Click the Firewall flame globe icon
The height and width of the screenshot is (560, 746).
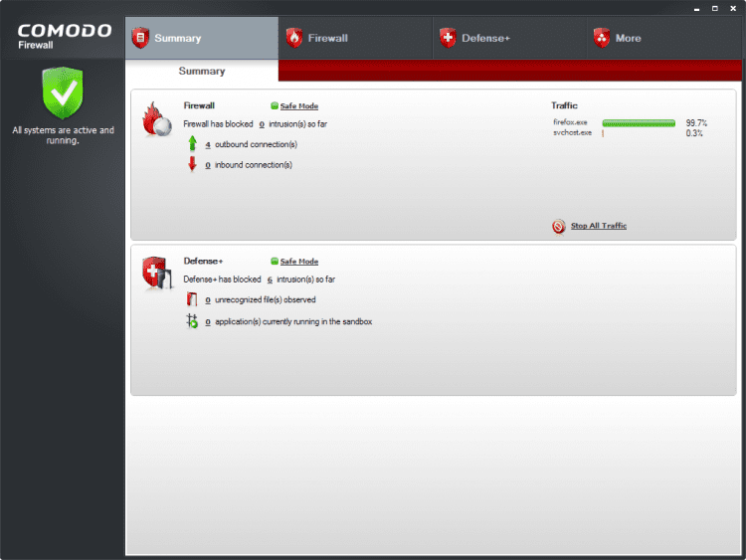pos(157,119)
